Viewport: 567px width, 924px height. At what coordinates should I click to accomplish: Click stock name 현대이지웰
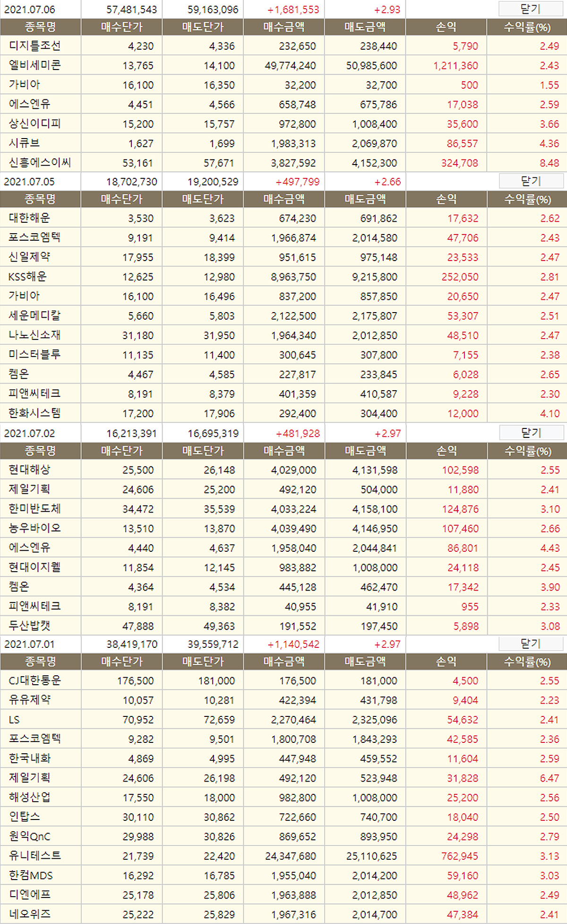[34, 567]
